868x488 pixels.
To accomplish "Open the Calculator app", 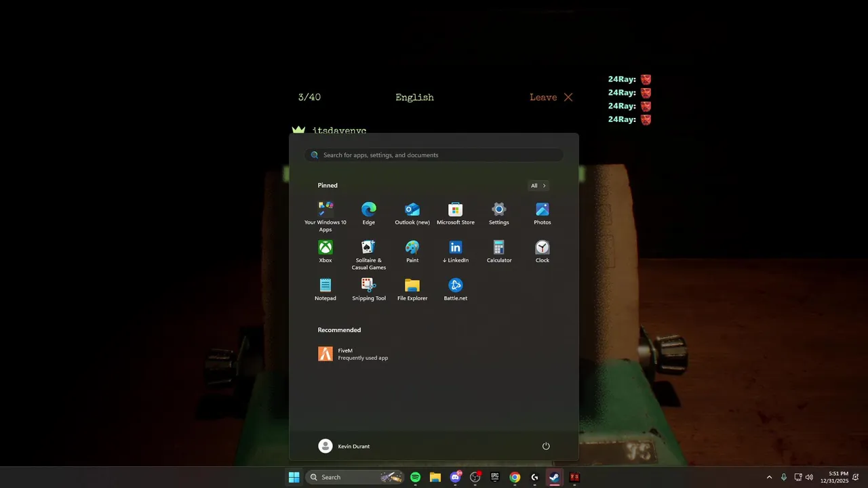I will pyautogui.click(x=499, y=251).
